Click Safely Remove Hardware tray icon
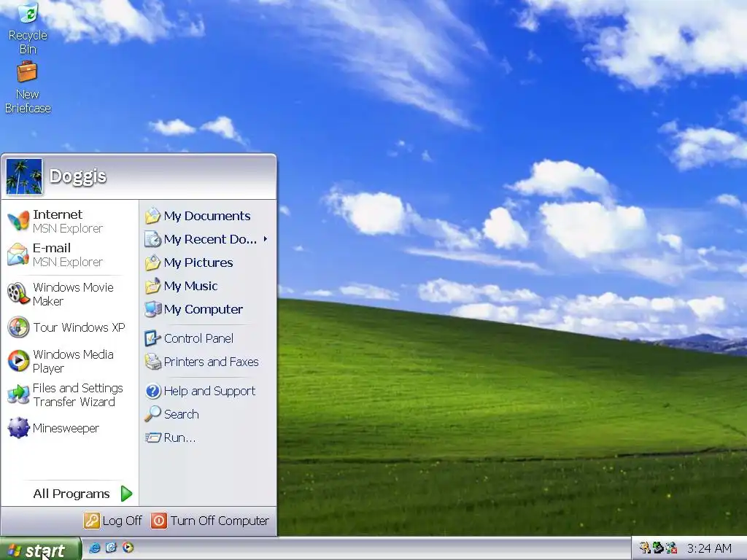This screenshot has width=747, height=560. click(658, 548)
